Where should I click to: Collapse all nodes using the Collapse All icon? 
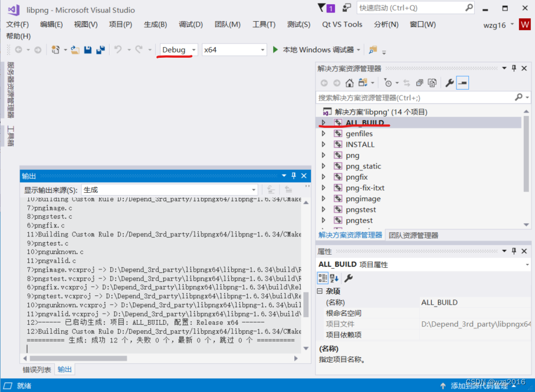(x=419, y=83)
